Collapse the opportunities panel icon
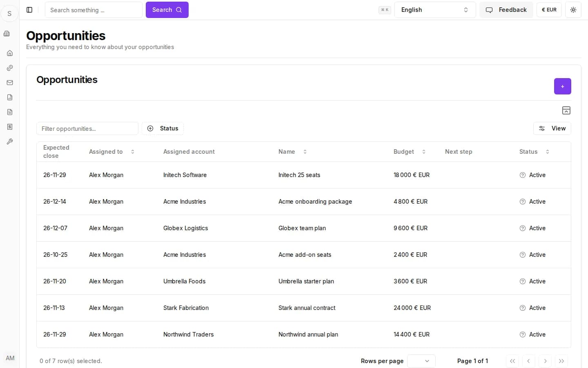The image size is (588, 368). click(x=566, y=110)
